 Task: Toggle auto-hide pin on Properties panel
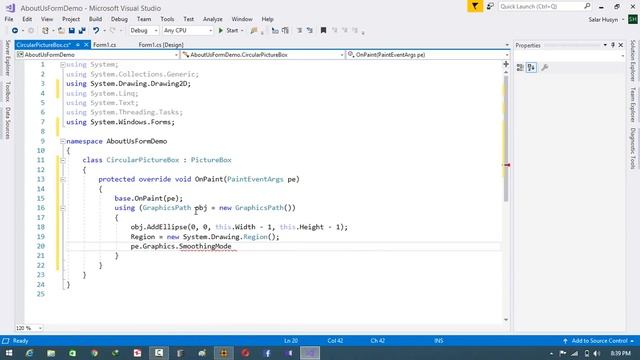coord(613,45)
